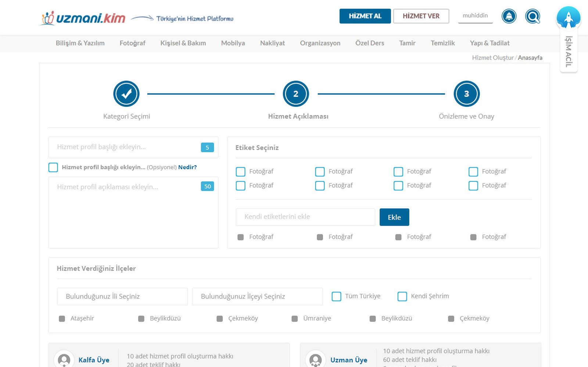Screen dimensions: 588x367
Task: Check the Kendi Şehrim option
Action: (x=402, y=296)
